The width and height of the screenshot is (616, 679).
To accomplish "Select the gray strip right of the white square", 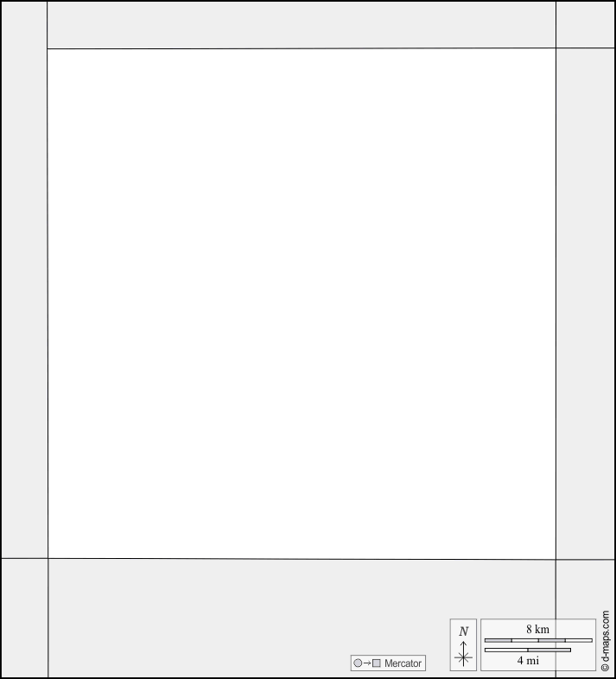I will (x=585, y=303).
